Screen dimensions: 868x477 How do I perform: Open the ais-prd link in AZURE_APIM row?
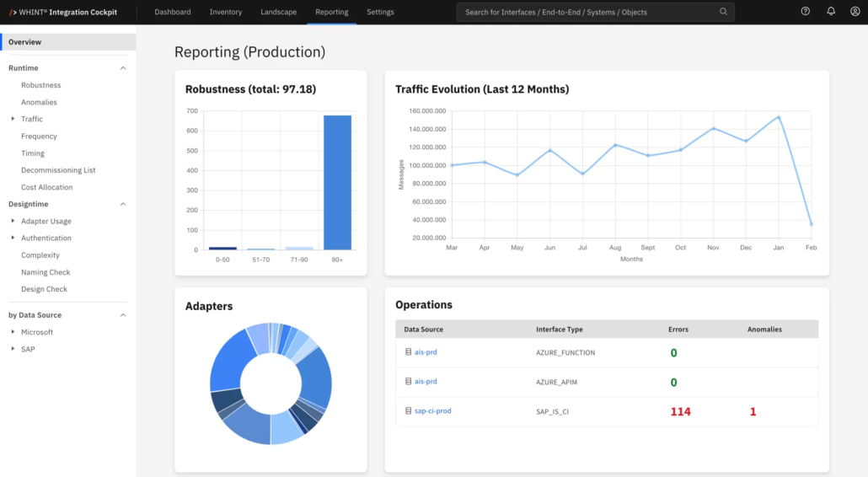click(426, 381)
